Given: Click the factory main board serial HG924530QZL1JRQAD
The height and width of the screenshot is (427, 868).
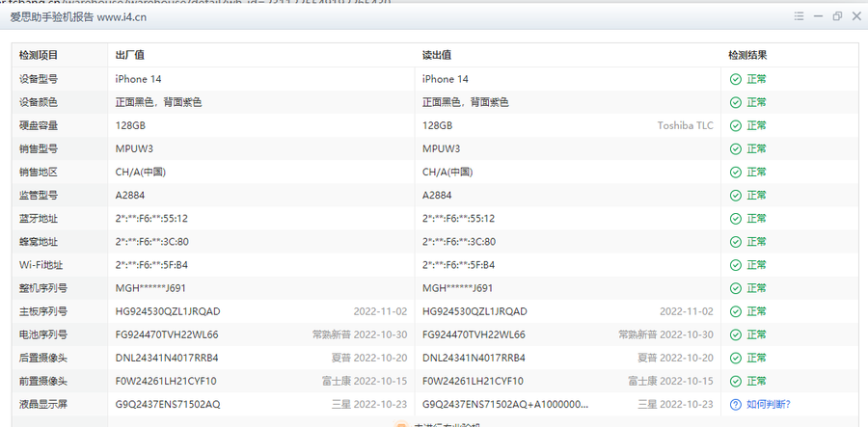Looking at the screenshot, I should point(168,311).
